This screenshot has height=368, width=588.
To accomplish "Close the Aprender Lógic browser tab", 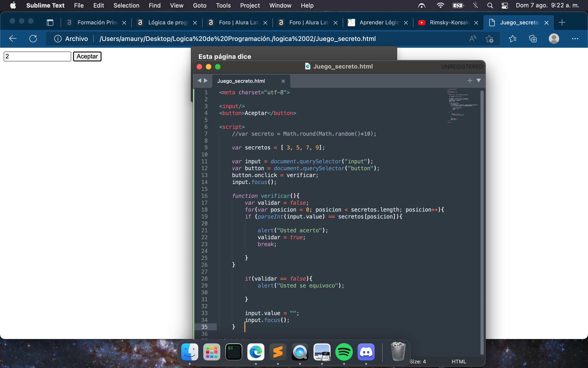I will click(x=406, y=23).
